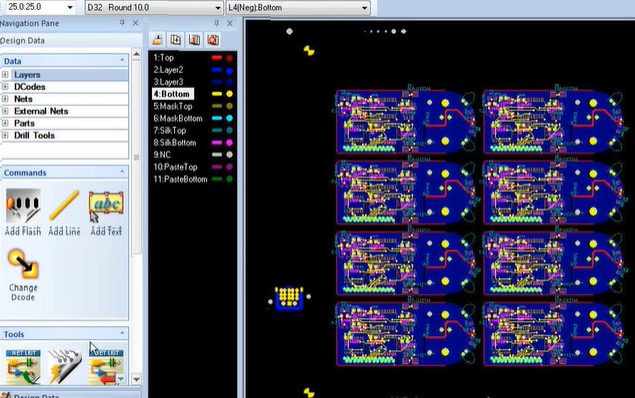
Task: Select layer 4:Bottom in layer list
Action: pos(173,94)
